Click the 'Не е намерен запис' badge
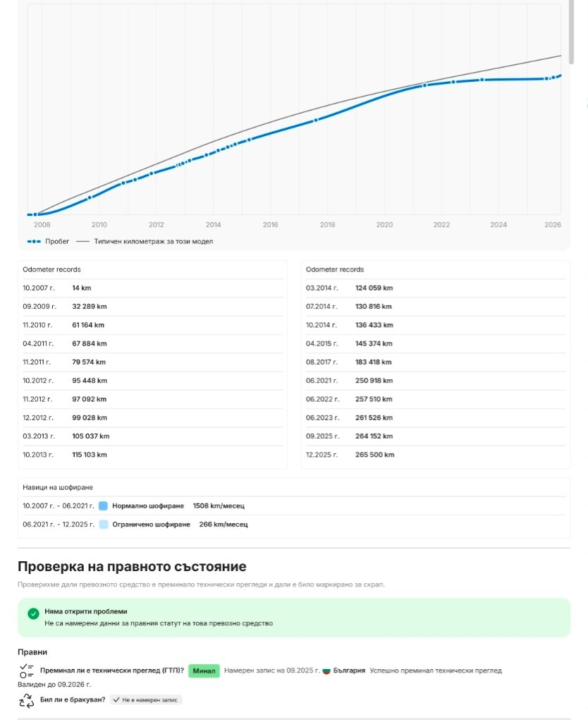Image resolution: width=588 pixels, height=722 pixels. click(146, 700)
